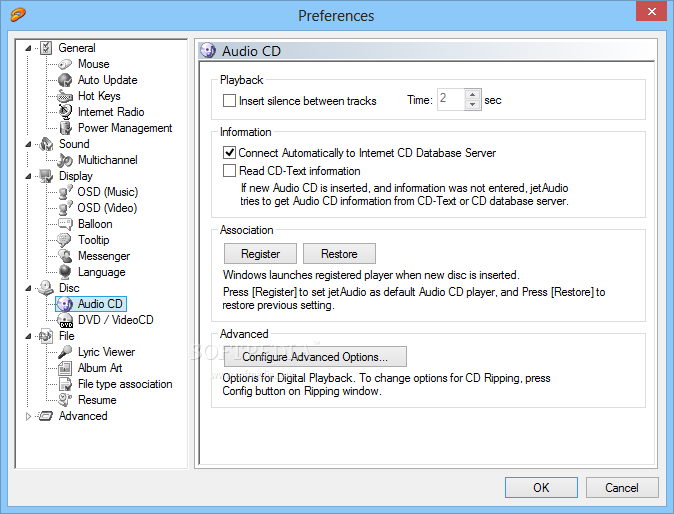
Task: Select OSD (Music) in the tree
Action: (x=107, y=192)
